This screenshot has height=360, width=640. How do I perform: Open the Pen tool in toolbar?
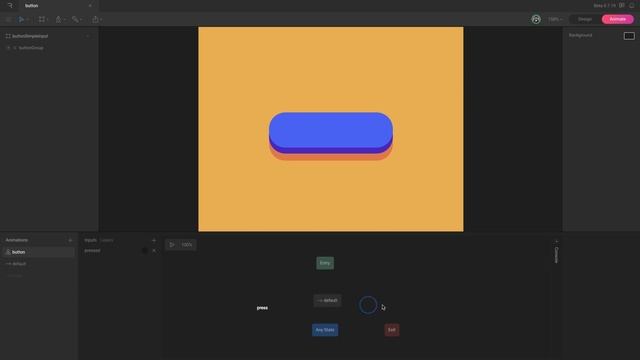58,19
